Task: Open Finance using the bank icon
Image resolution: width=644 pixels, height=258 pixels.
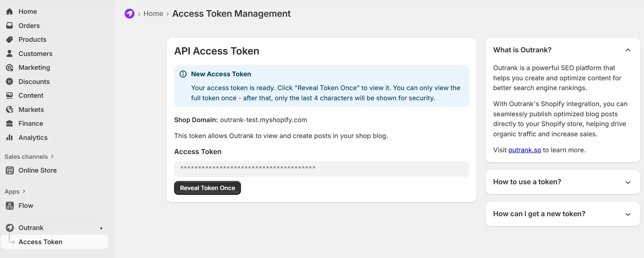Action: point(9,123)
